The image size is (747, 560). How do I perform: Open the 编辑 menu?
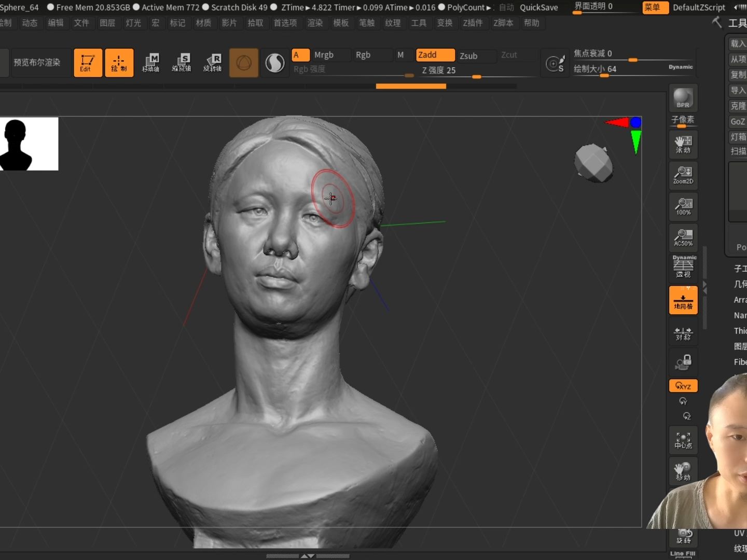click(56, 23)
